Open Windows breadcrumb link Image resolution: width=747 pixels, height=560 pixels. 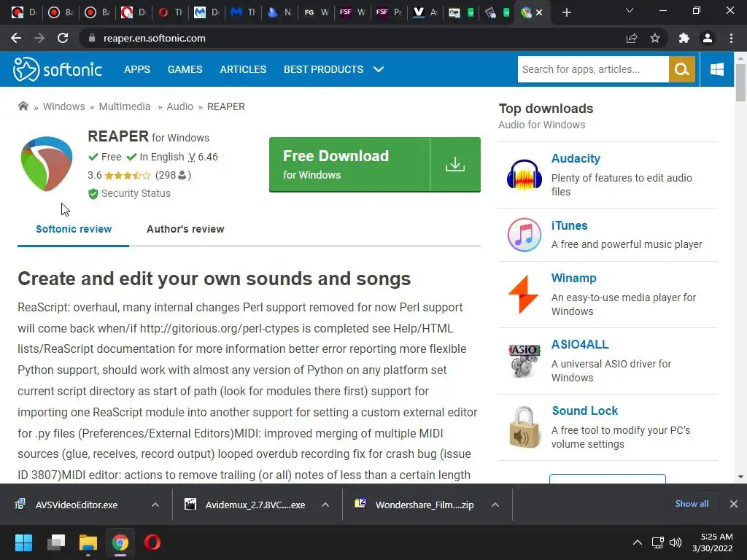tap(64, 106)
